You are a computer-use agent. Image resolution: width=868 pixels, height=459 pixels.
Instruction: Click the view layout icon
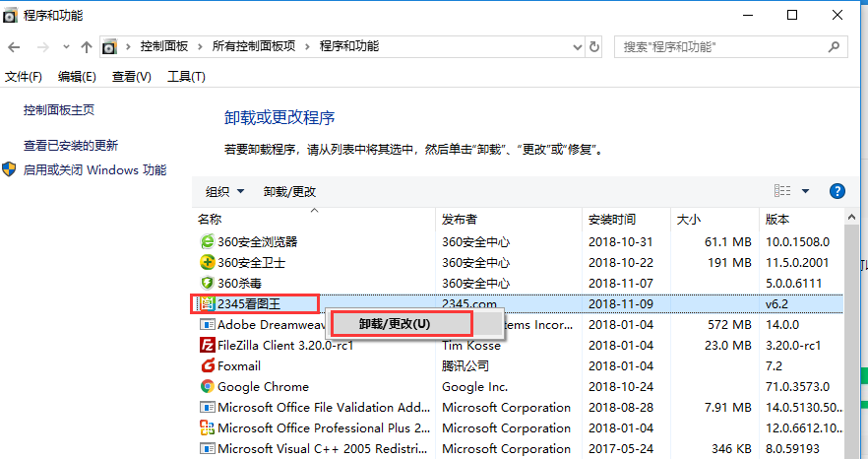point(782,191)
